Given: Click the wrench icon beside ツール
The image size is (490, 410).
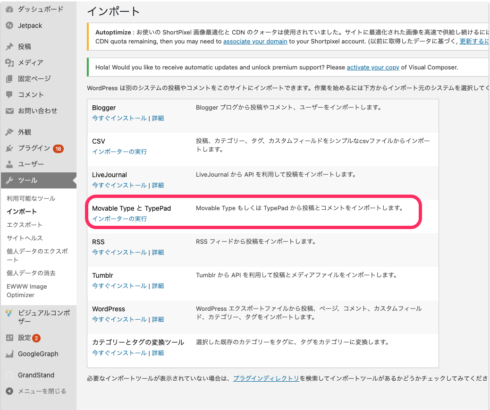Looking at the screenshot, I should pyautogui.click(x=9, y=180).
